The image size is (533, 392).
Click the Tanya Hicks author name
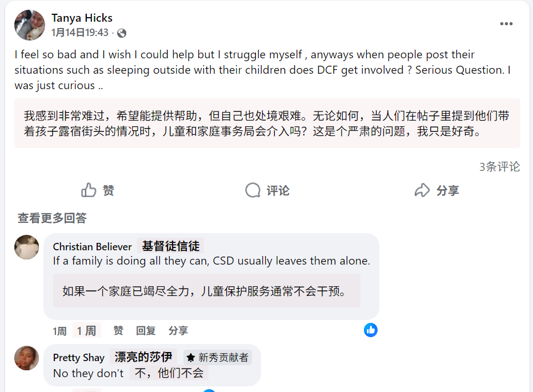coord(82,18)
